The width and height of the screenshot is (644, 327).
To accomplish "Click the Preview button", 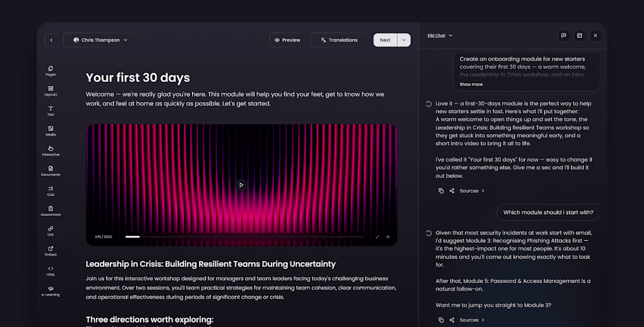I will pyautogui.click(x=287, y=40).
